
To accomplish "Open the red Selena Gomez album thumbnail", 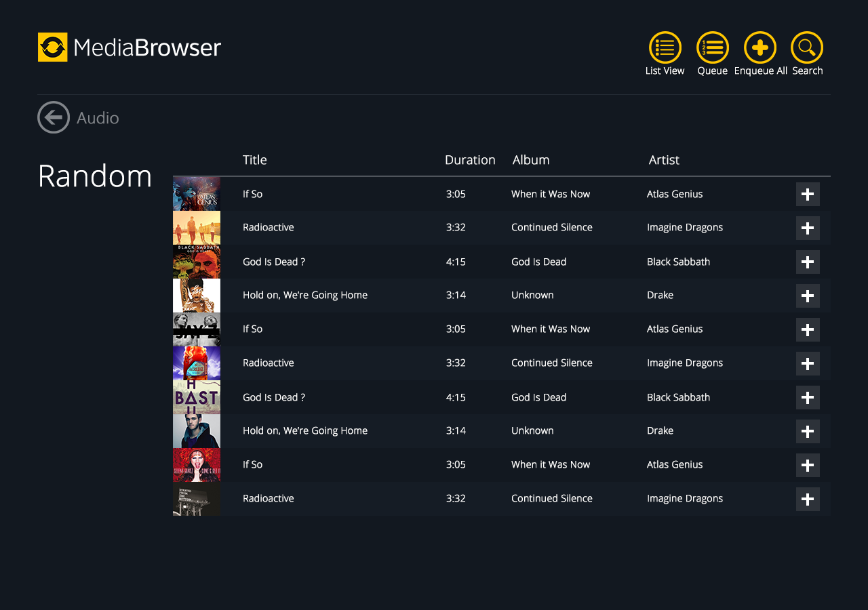I will [197, 465].
